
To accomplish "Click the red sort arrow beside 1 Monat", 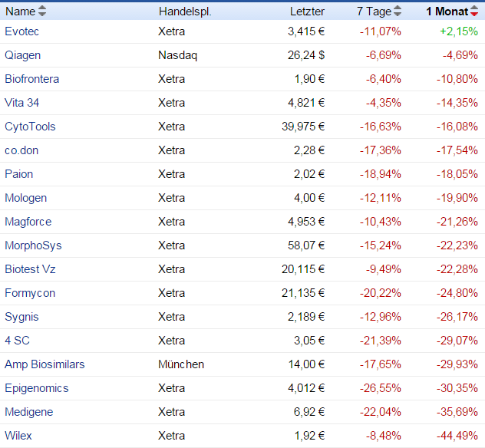I will [474, 12].
